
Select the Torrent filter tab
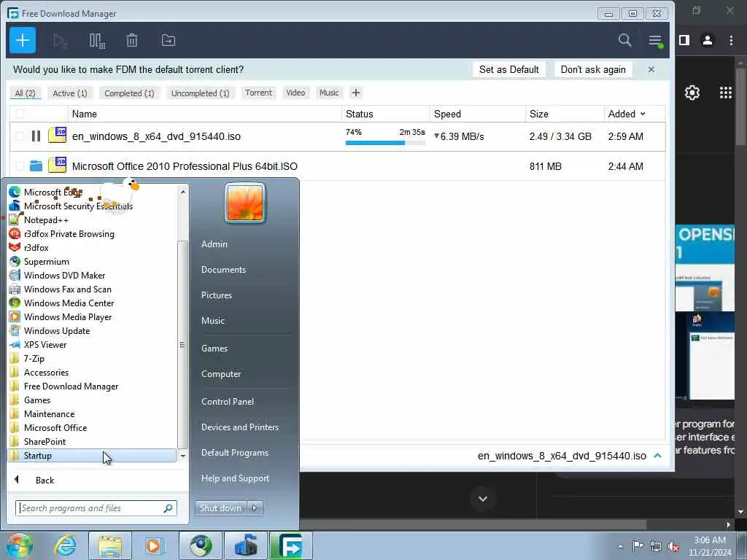[x=258, y=93]
